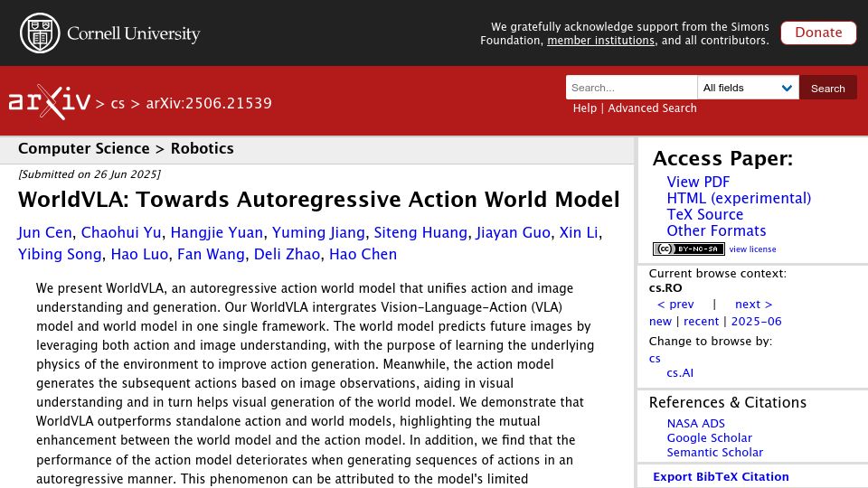Open author Hangjie Yuan's link
This screenshot has height=488, width=868.
216,232
